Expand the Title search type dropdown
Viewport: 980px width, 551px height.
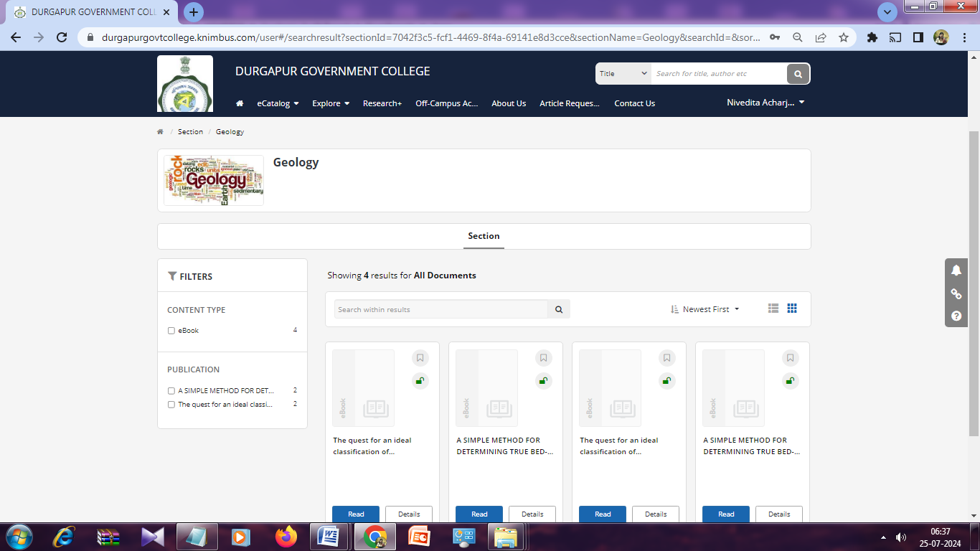point(623,74)
